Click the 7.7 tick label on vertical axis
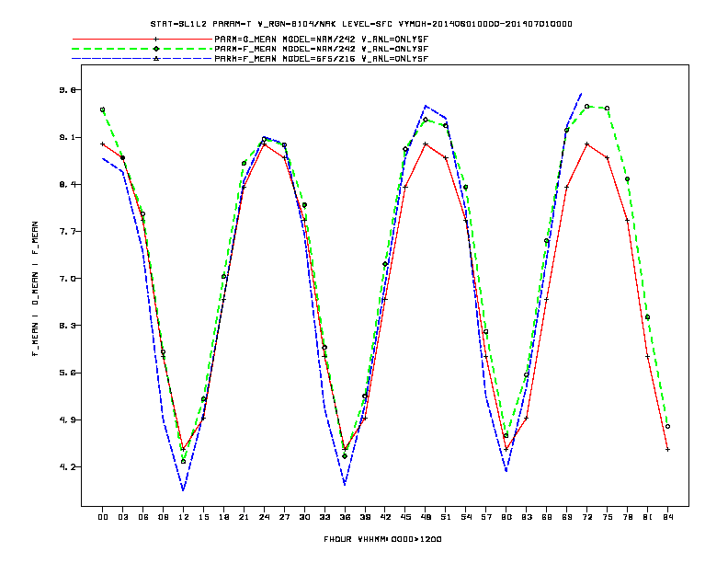This screenshot has width=728, height=563. [x=67, y=231]
